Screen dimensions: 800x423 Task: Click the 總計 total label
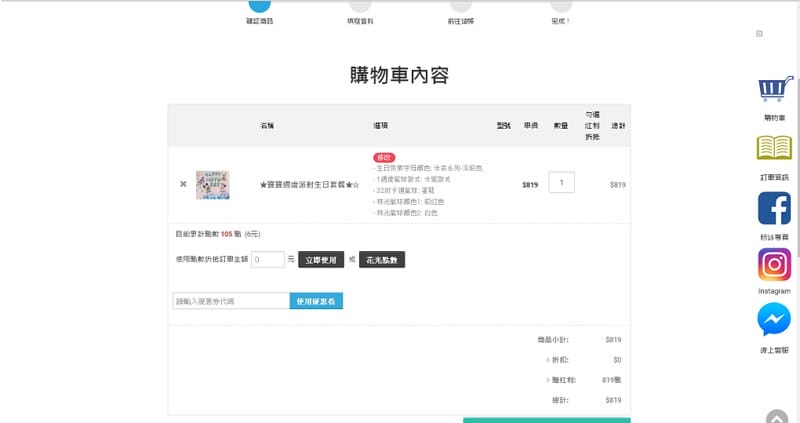click(x=560, y=400)
